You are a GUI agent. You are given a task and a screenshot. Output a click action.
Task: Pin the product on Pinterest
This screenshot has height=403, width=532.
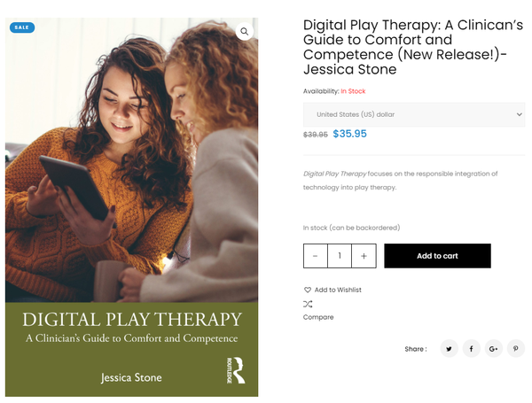point(516,348)
